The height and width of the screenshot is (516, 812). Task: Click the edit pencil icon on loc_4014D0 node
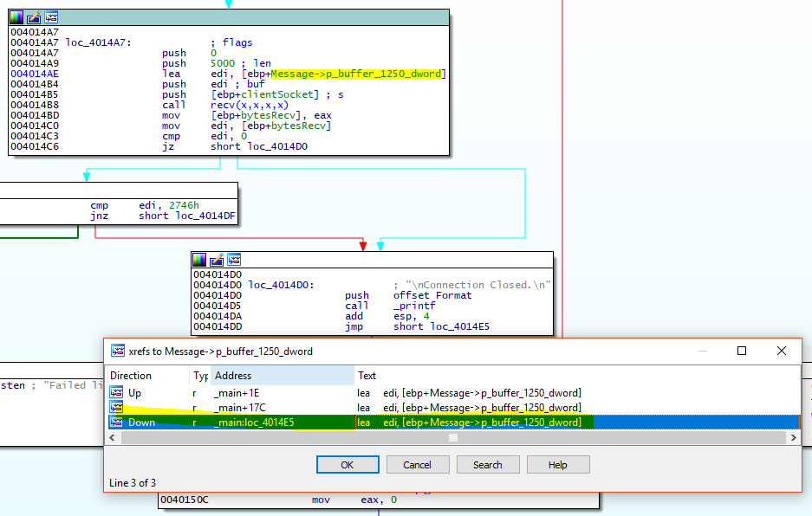(217, 260)
